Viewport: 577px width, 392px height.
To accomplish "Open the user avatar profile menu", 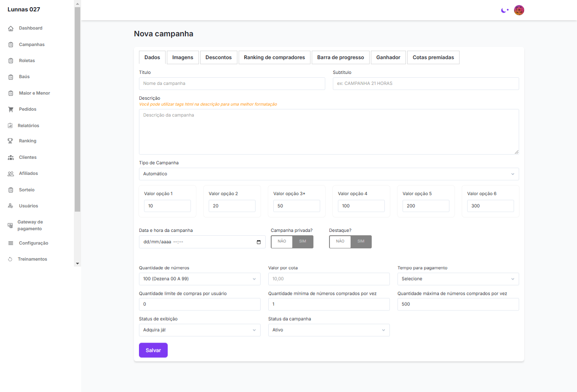I will point(519,10).
